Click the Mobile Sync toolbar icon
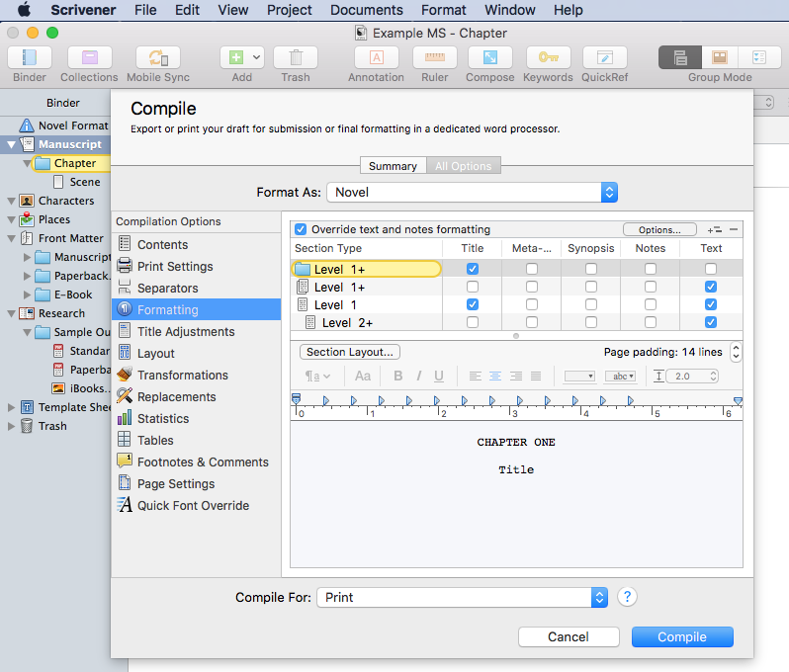Viewport: 789px width, 672px height. click(x=158, y=57)
